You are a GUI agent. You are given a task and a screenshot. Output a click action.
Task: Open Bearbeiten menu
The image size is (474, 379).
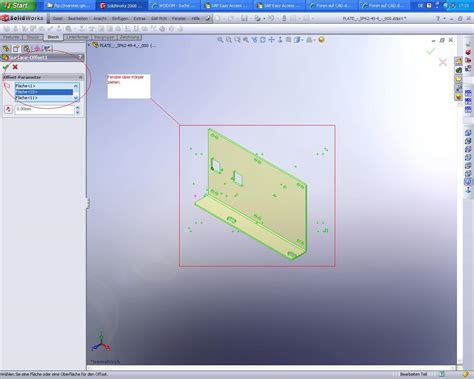pos(78,19)
